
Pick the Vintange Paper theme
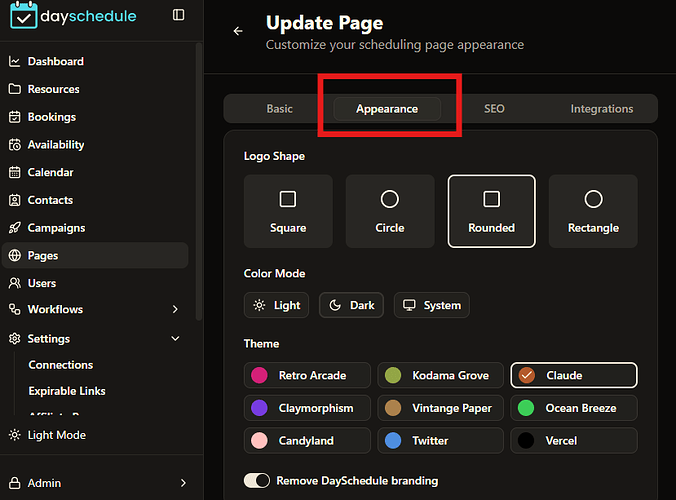pyautogui.click(x=441, y=408)
